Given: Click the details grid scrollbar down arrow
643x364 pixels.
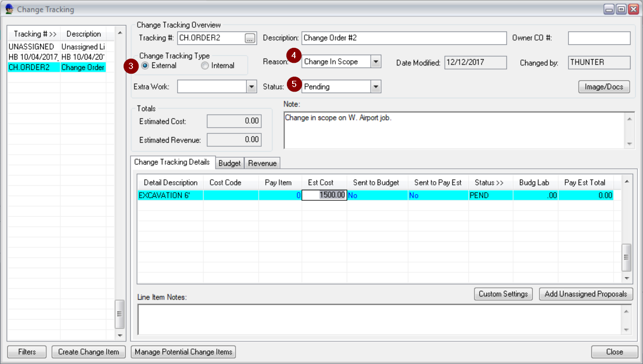Looking at the screenshot, I should coord(626,279).
